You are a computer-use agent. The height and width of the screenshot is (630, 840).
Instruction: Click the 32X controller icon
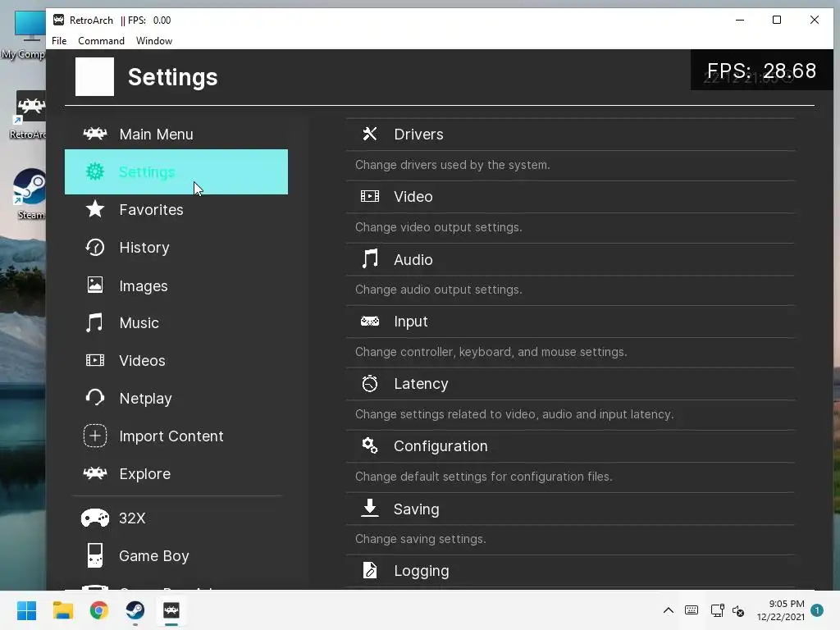click(x=95, y=518)
